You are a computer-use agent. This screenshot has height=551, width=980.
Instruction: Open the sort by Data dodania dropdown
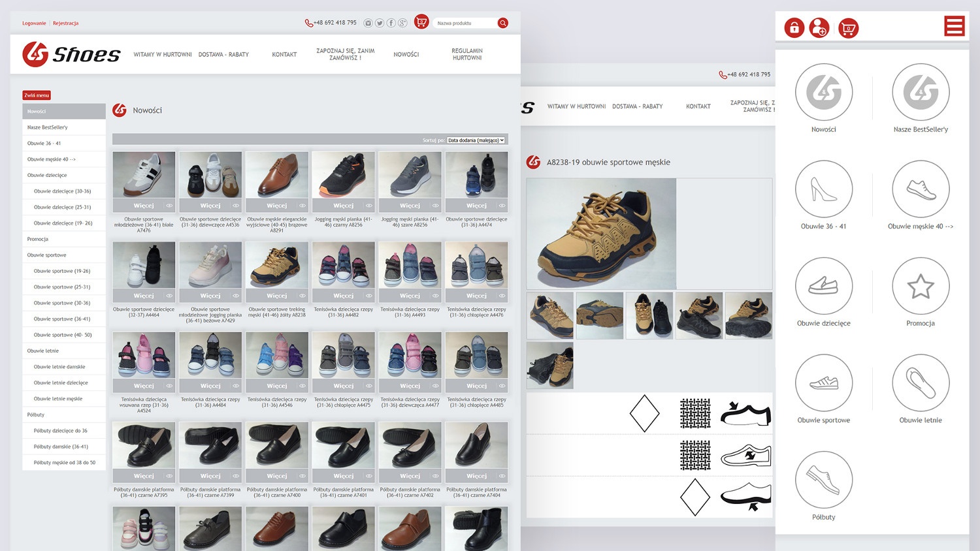click(476, 140)
